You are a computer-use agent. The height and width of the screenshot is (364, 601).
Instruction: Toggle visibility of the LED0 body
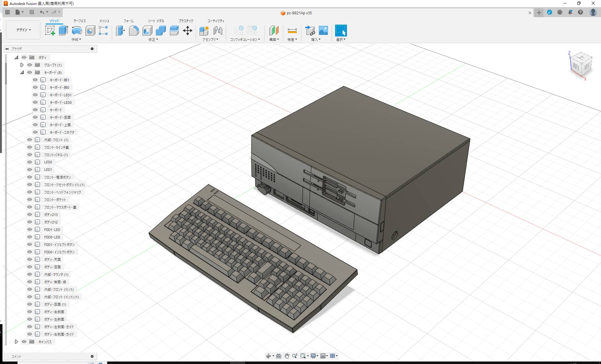29,162
